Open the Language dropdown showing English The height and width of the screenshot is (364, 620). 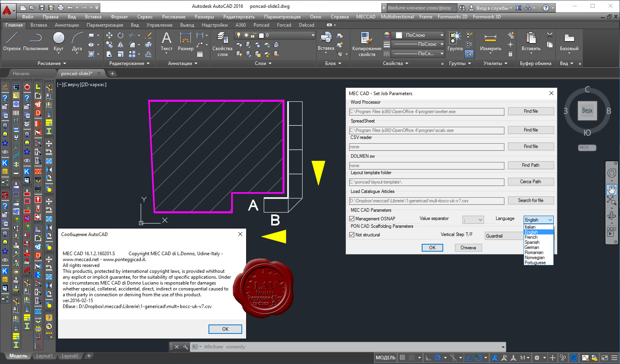pyautogui.click(x=538, y=220)
